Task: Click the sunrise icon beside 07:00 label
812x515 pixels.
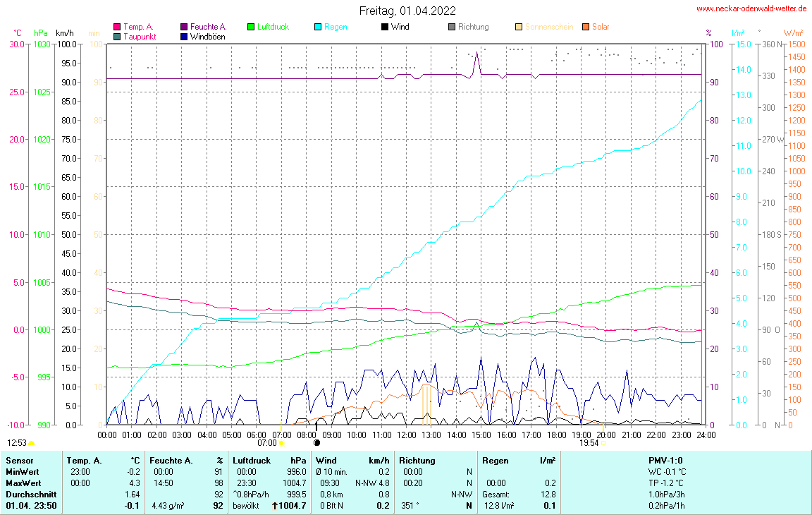Action: [x=282, y=444]
